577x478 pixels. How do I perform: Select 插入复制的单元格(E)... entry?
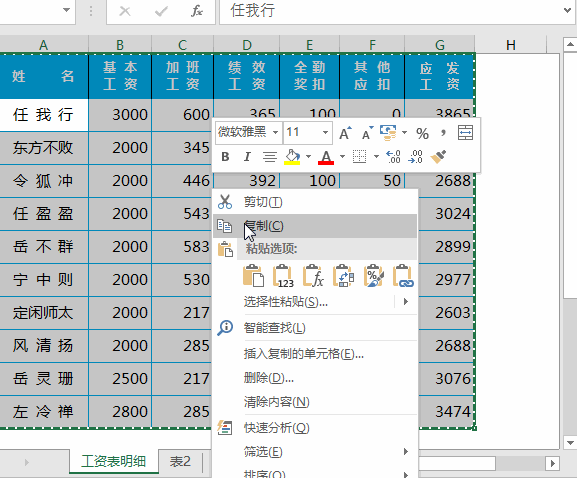coord(315,354)
